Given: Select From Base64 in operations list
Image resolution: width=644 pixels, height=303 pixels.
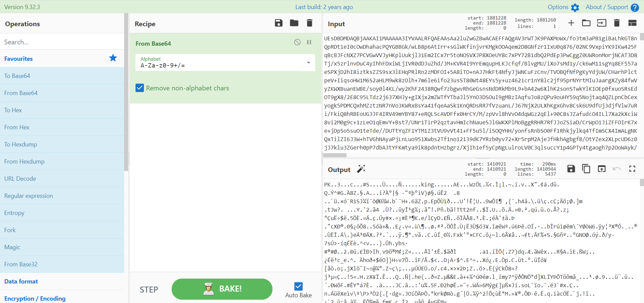Looking at the screenshot, I should click(62, 93).
